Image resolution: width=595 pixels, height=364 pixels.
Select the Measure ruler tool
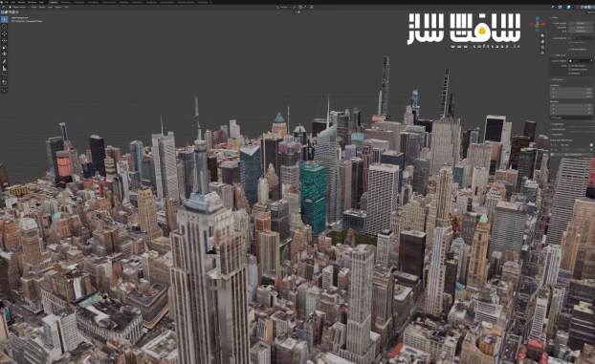4,69
